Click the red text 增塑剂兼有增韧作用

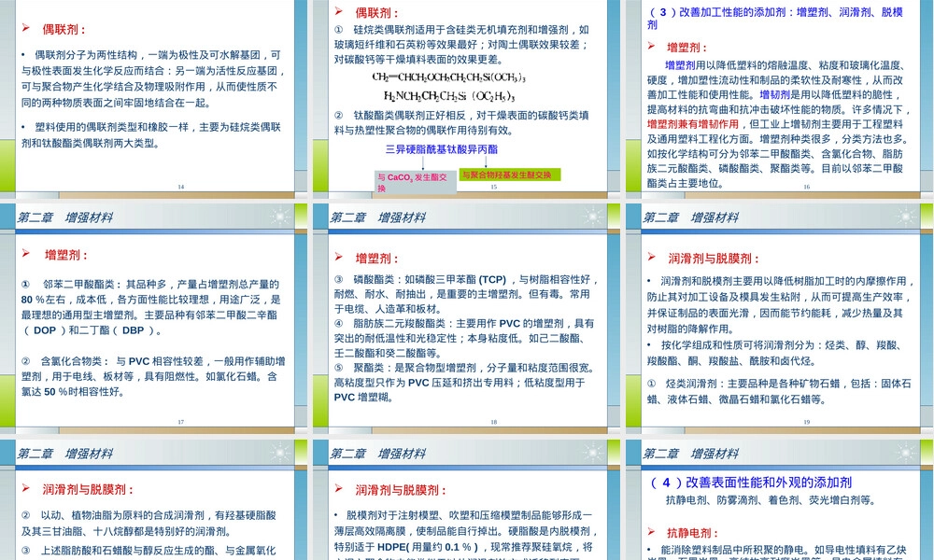tap(693, 124)
